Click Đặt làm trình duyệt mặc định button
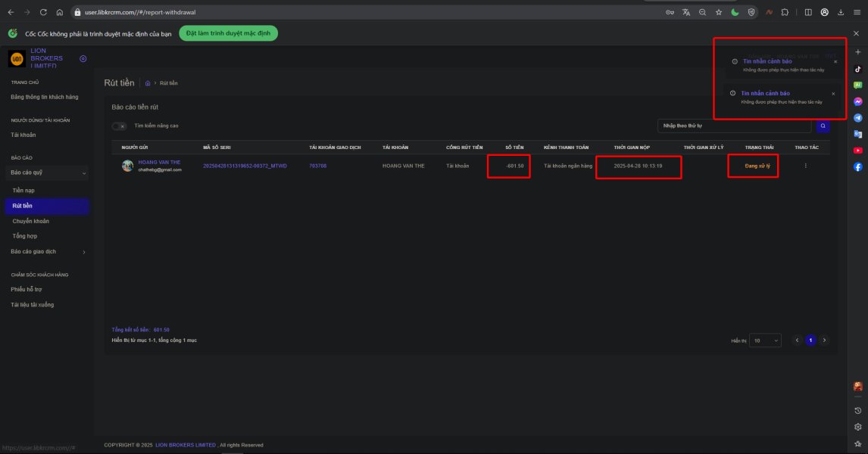Image resolution: width=868 pixels, height=454 pixels. [228, 33]
